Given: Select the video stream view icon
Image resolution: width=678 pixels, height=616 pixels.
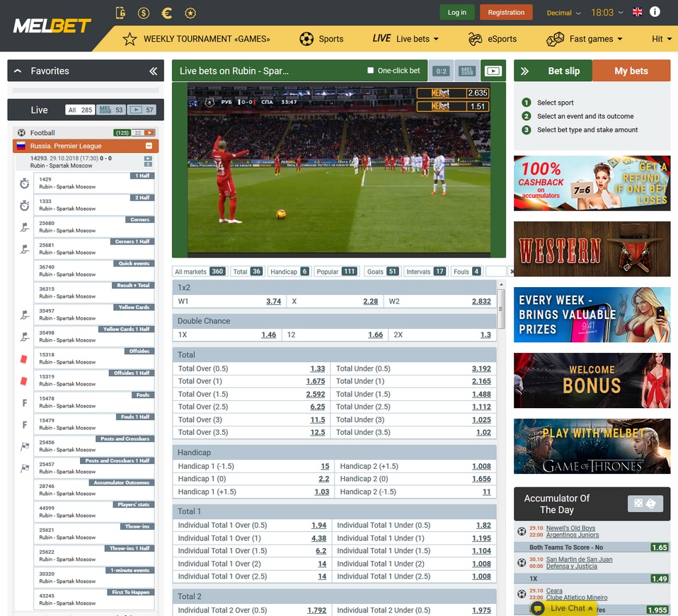Looking at the screenshot, I should [493, 71].
